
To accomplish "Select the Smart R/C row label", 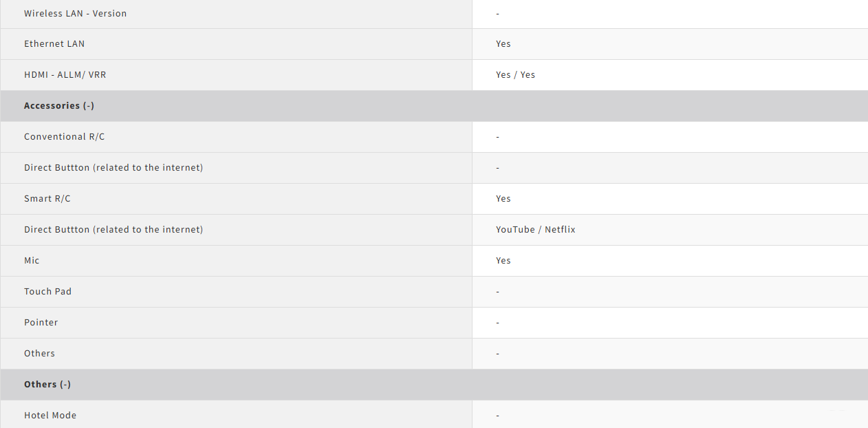I will pos(47,199).
